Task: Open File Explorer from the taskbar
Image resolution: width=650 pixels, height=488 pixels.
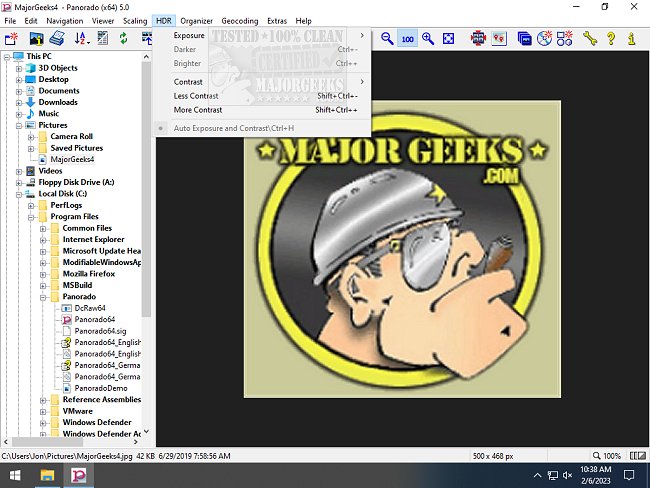Action: coord(47,475)
